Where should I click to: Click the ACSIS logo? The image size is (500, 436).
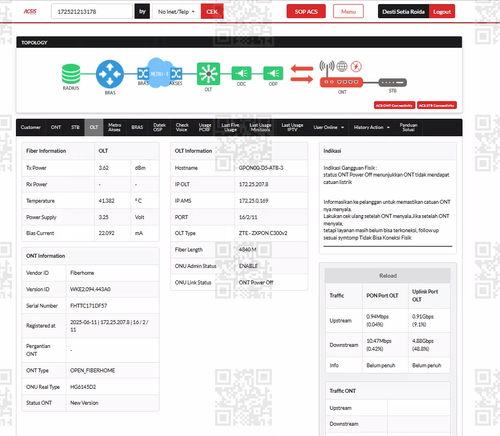tap(30, 12)
